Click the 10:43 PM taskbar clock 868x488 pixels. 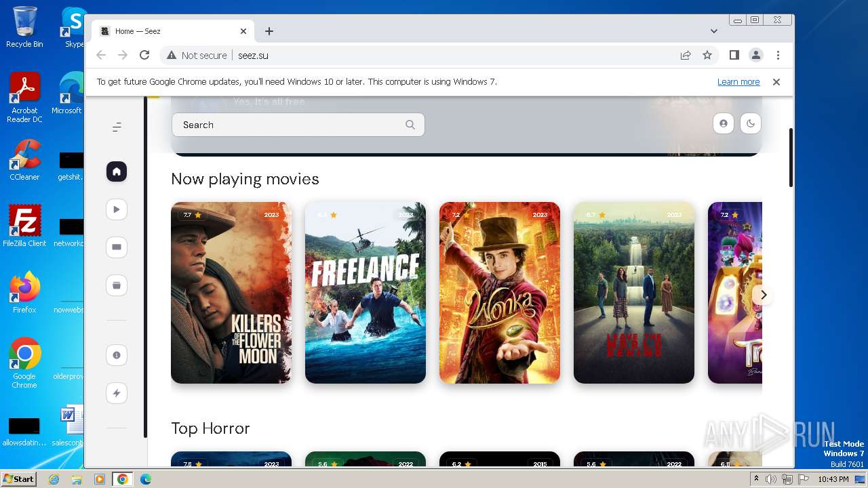[x=833, y=479]
